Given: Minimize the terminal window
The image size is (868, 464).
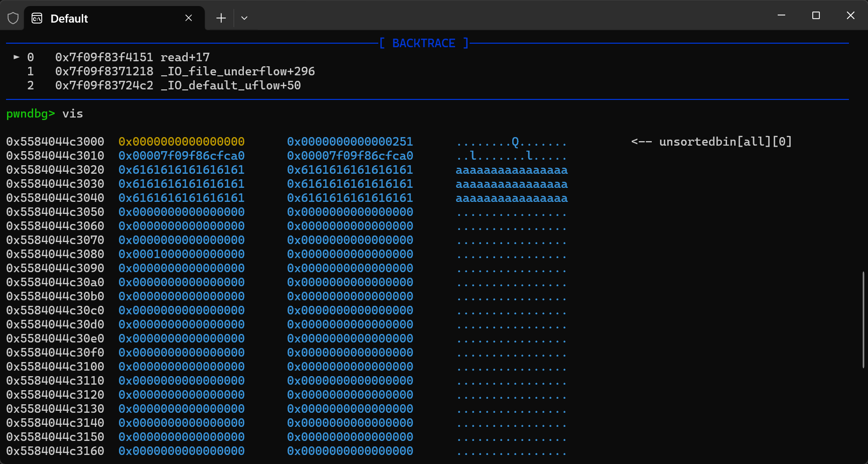Looking at the screenshot, I should tap(781, 16).
